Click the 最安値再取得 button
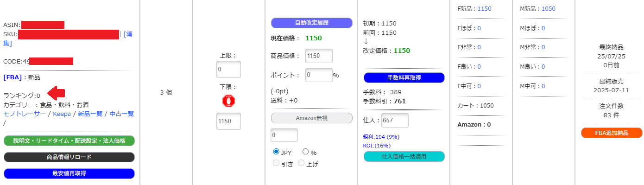 [x=69, y=173]
